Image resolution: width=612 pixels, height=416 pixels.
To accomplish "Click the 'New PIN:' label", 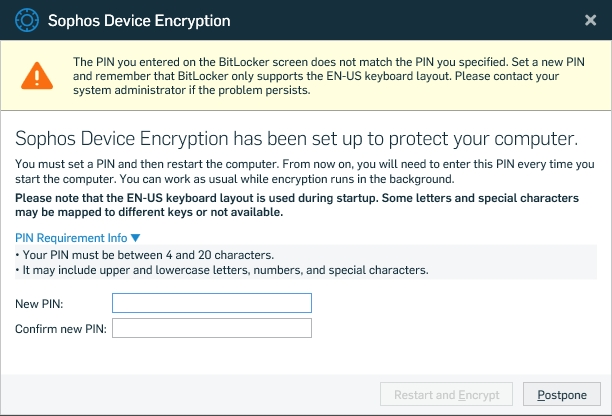I will pyautogui.click(x=40, y=303).
